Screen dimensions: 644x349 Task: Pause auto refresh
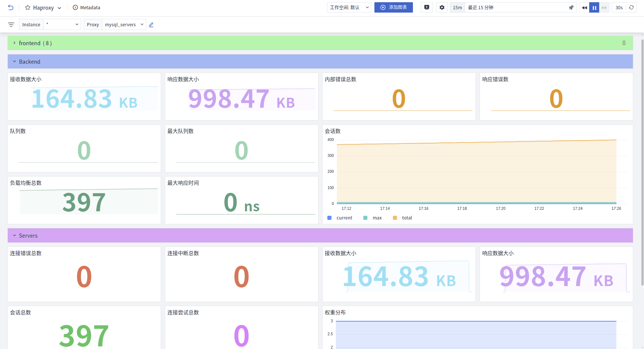click(x=594, y=7)
